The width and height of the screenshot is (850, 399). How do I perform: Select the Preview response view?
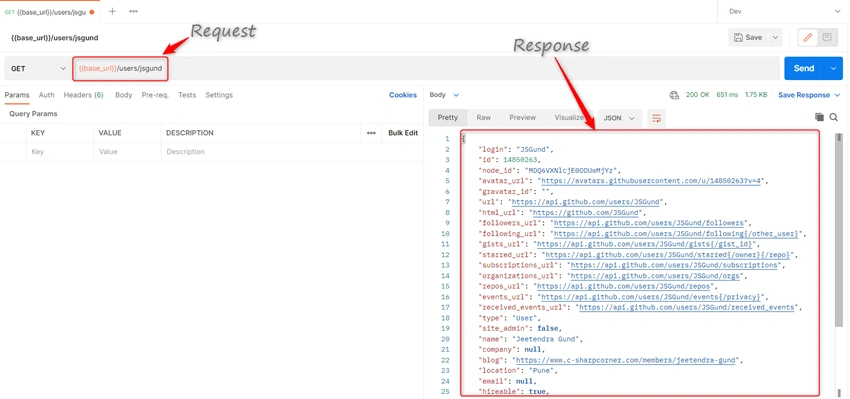pyautogui.click(x=523, y=118)
